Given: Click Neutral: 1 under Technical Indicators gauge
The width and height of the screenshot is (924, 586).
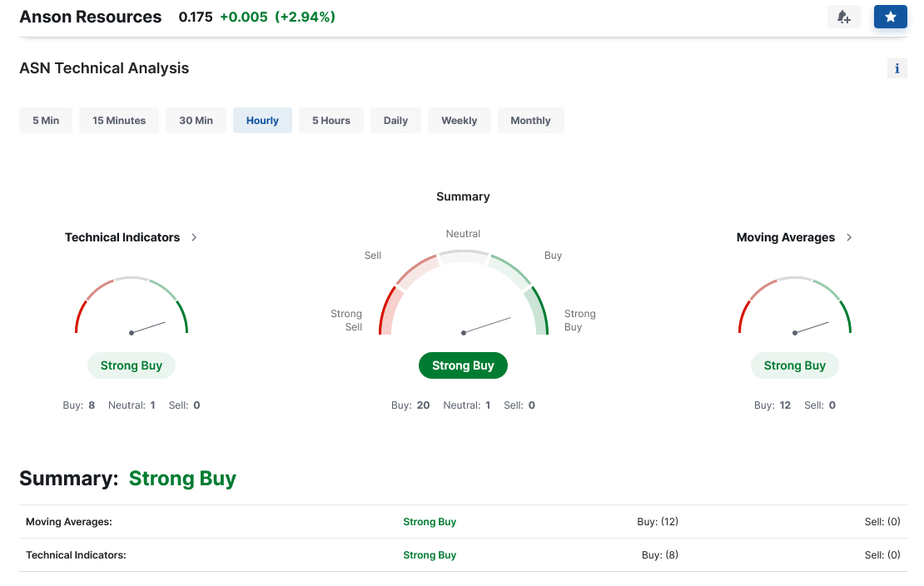Looking at the screenshot, I should [x=132, y=405].
